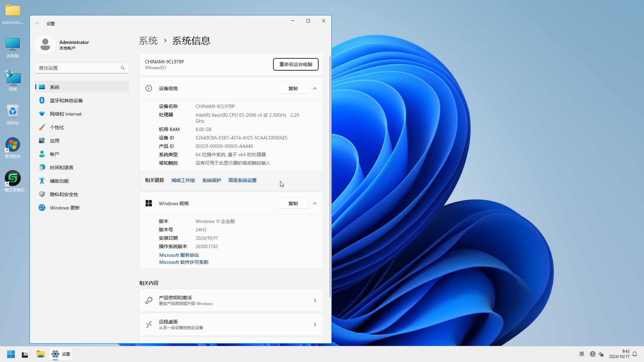Screen dimensions: 644x362
Task: Click the 隐私和安全性 shield icon
Action: 42,194
